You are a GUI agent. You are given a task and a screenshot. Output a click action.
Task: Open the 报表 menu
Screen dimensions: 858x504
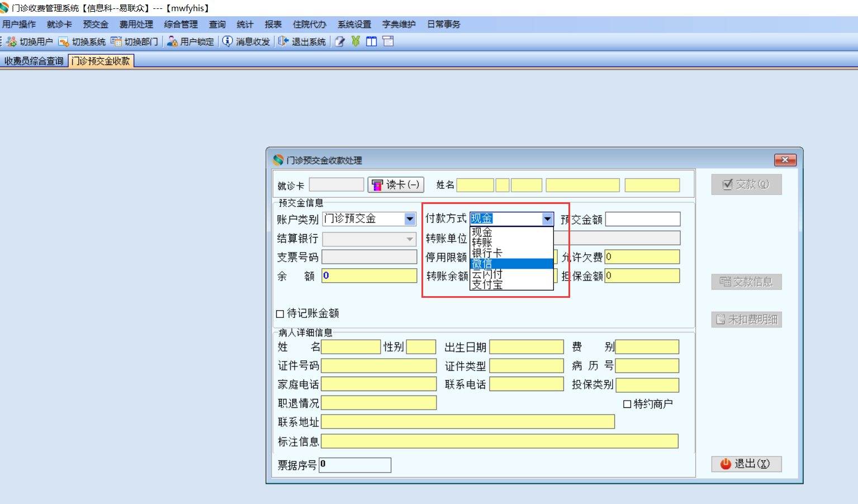point(273,25)
